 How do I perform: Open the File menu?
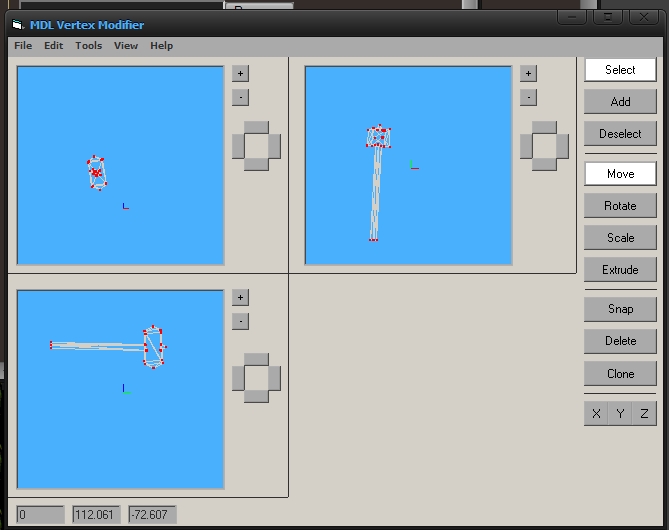(x=23, y=46)
